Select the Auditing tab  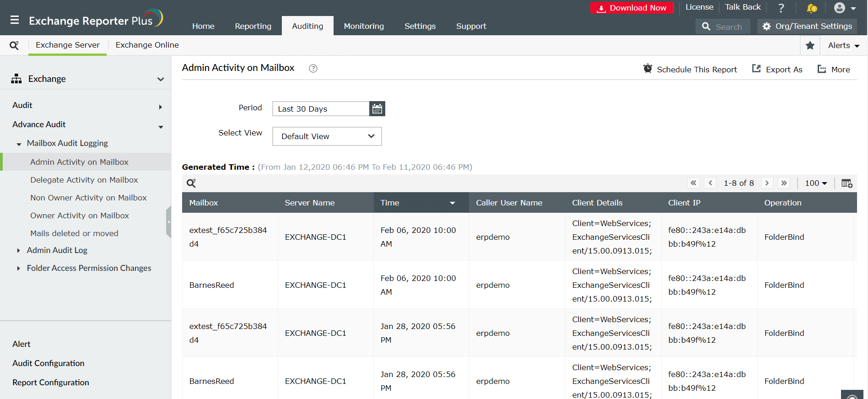pyautogui.click(x=307, y=26)
